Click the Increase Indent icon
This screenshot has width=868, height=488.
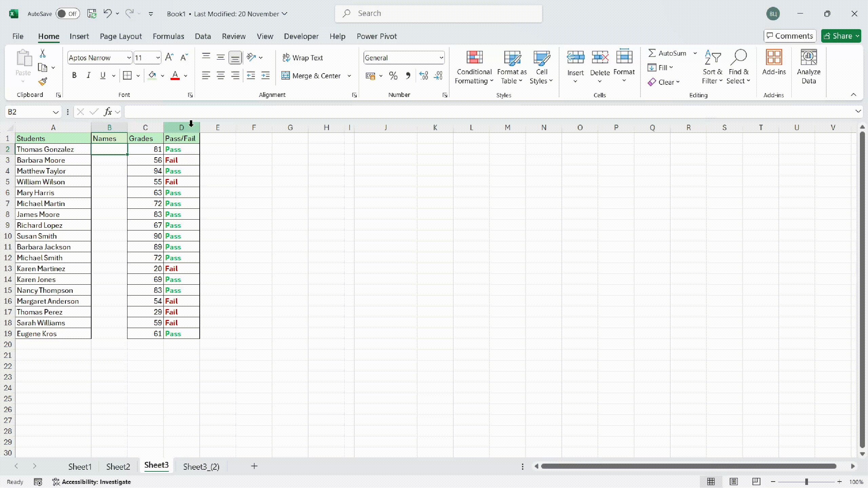265,76
